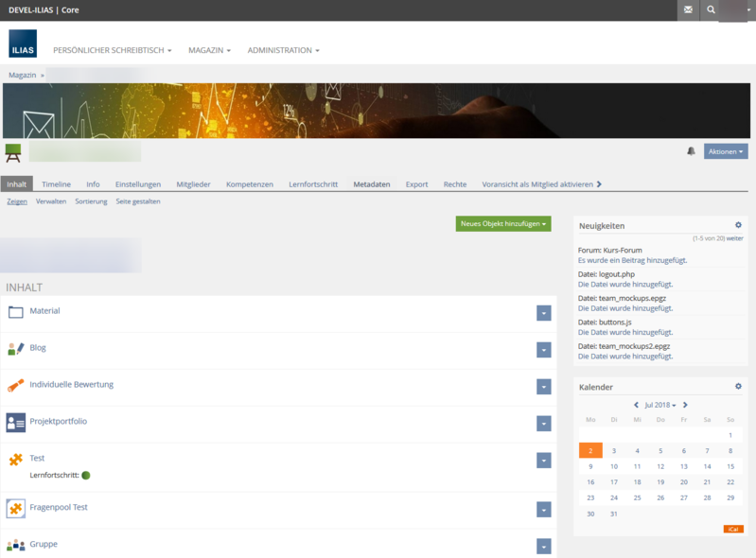Open the Magazin menu
Image resolution: width=756 pixels, height=558 pixels.
209,50
